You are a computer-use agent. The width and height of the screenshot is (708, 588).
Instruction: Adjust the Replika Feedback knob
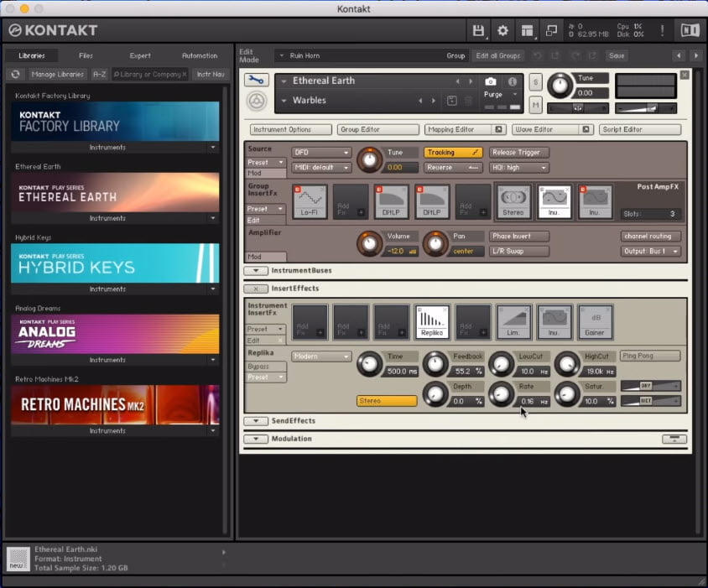435,364
